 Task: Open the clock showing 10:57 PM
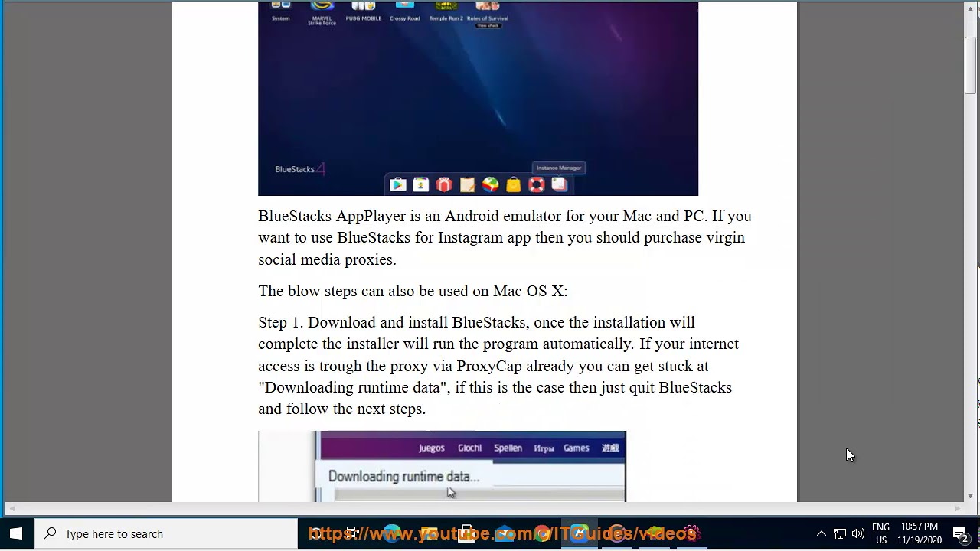[x=920, y=533]
